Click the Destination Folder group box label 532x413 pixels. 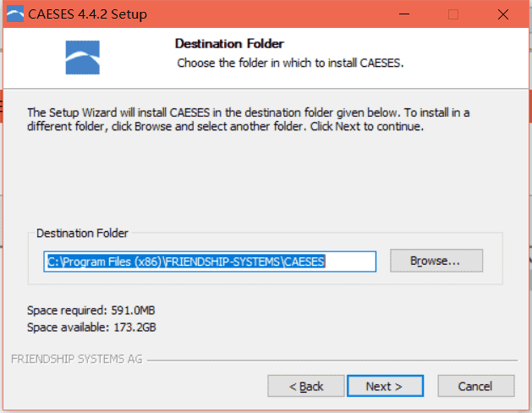tap(82, 233)
